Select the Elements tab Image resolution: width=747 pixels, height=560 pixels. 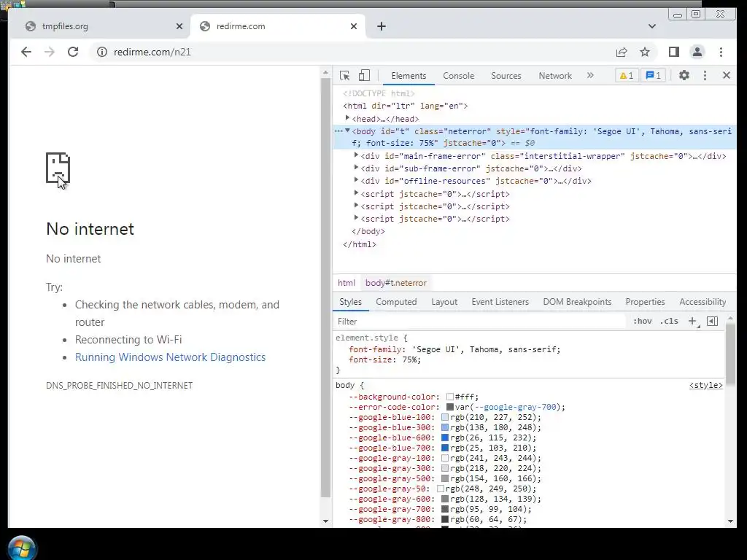click(x=409, y=76)
